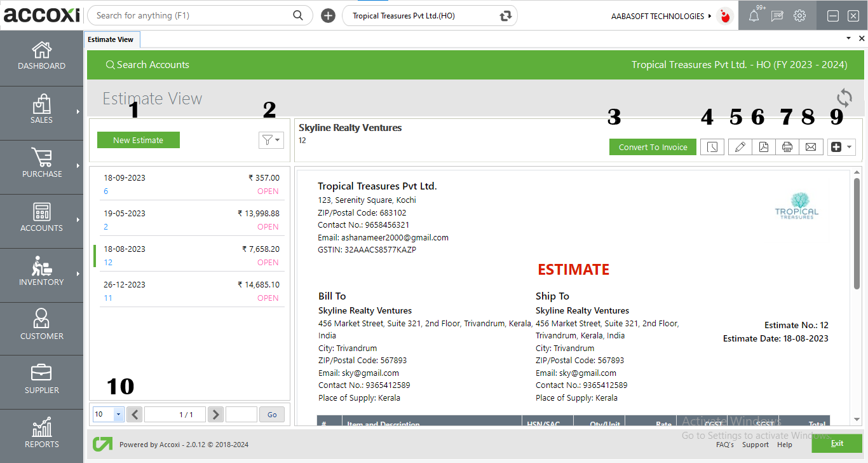Open the Sales section in the sidebar

[x=41, y=113]
